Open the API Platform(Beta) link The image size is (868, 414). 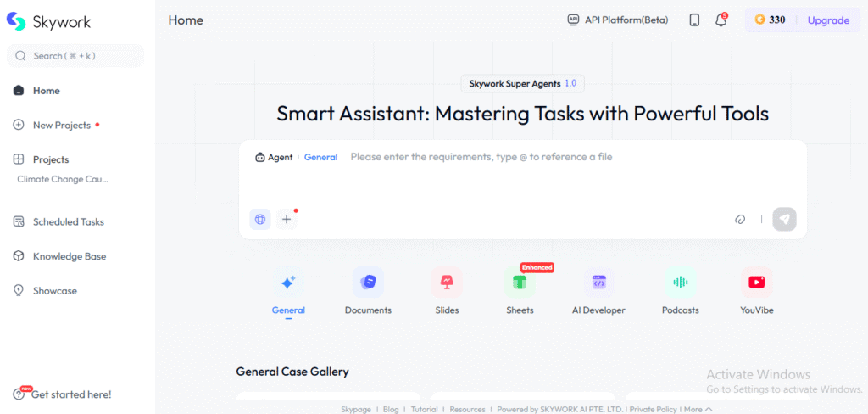click(x=626, y=20)
